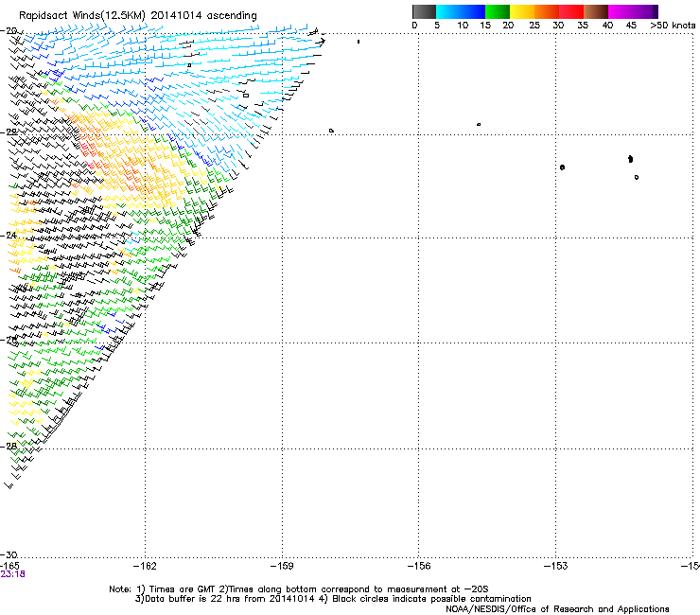This screenshot has width=700, height=615.
Task: Pick the green 15-20 knots legend swatch
Action: coord(498,11)
